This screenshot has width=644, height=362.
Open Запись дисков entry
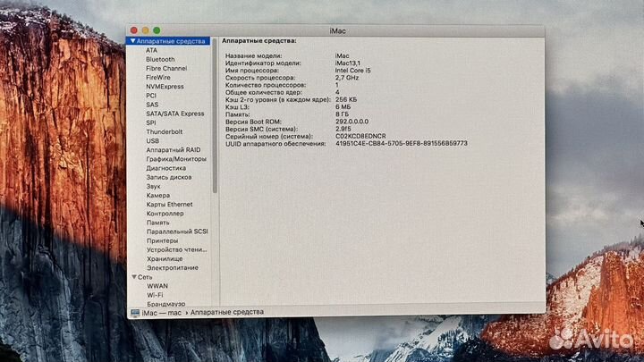169,177
